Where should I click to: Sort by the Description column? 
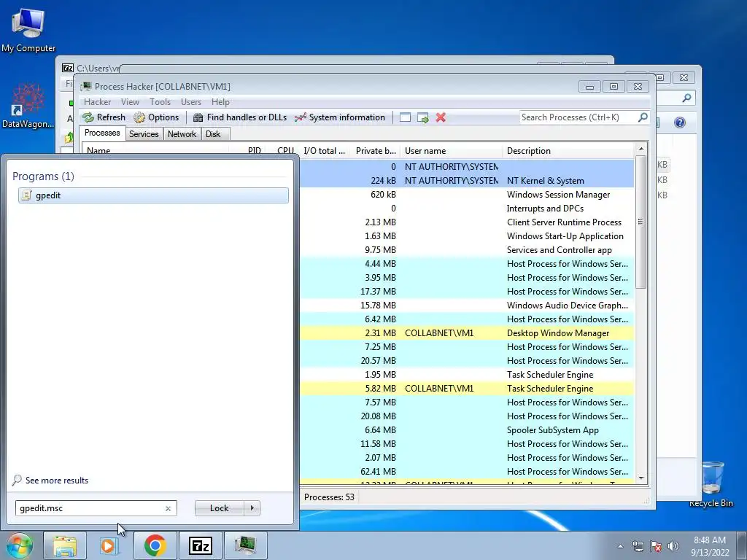coord(568,150)
